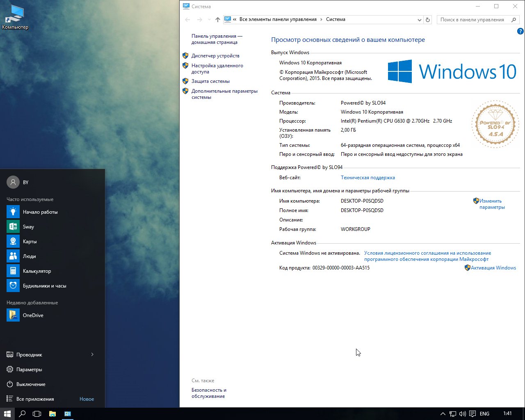Open Sway from the Start menu

click(x=28, y=227)
